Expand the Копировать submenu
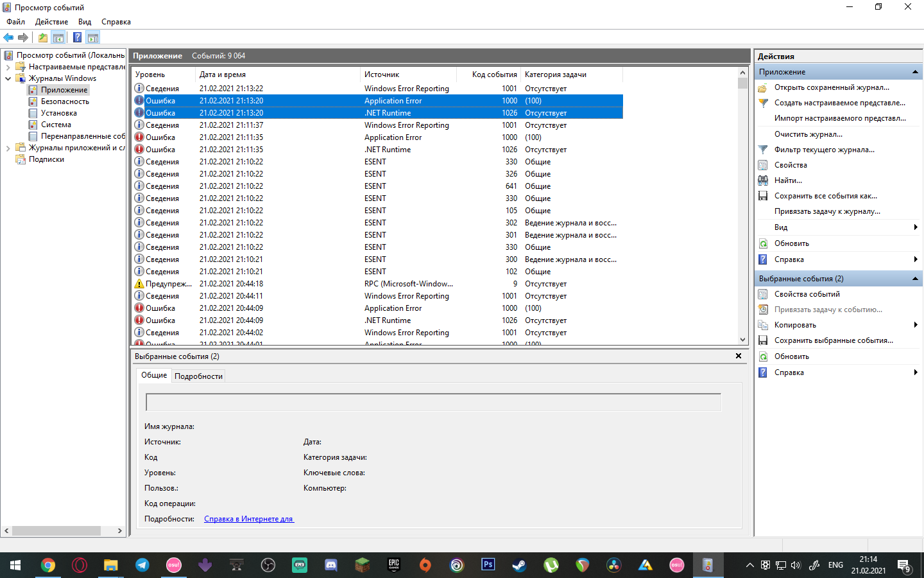 (916, 324)
